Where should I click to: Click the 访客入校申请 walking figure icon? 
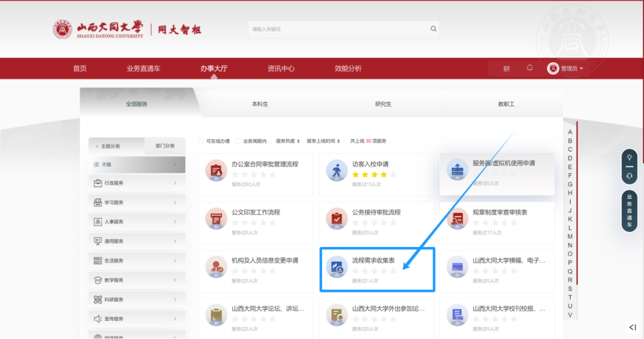337,170
